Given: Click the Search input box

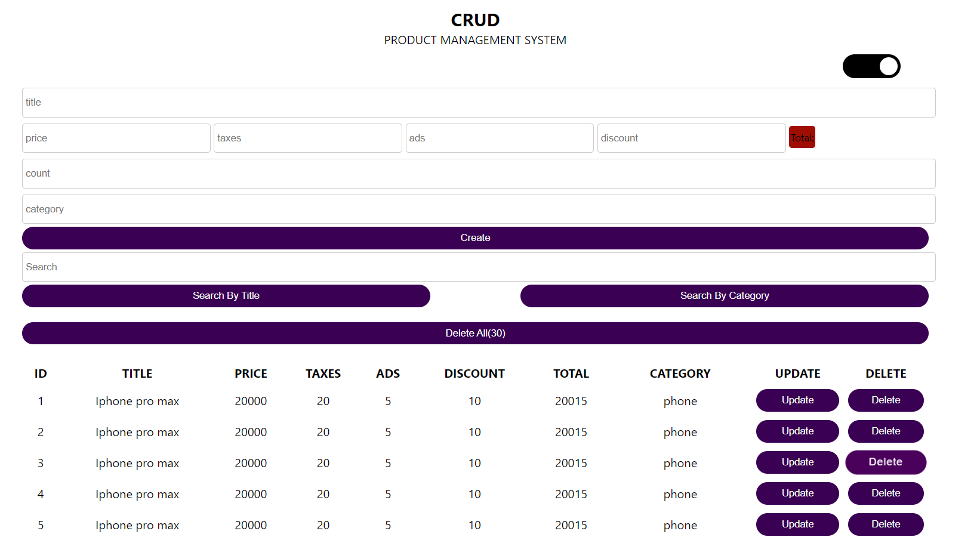Looking at the screenshot, I should coord(475,267).
